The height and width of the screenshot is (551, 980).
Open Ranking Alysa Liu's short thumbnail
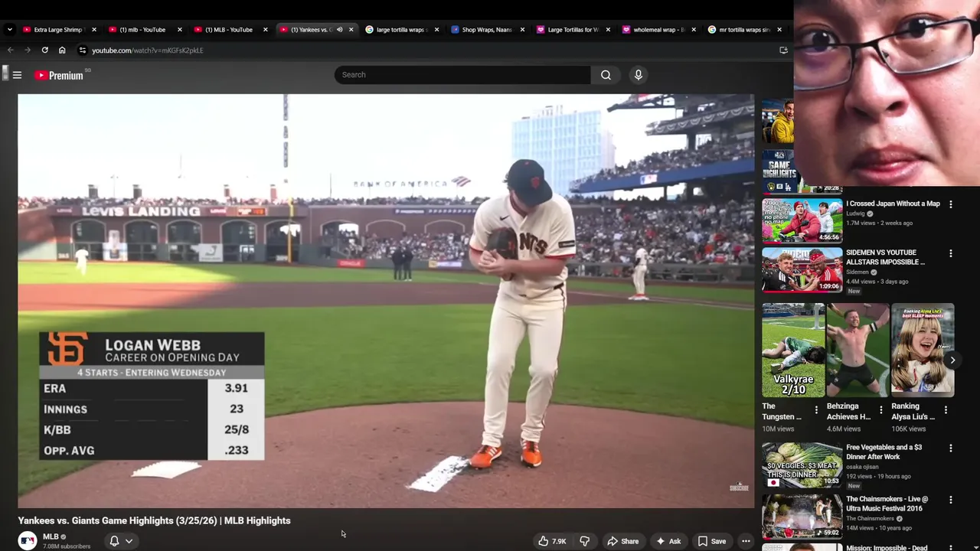tap(923, 350)
